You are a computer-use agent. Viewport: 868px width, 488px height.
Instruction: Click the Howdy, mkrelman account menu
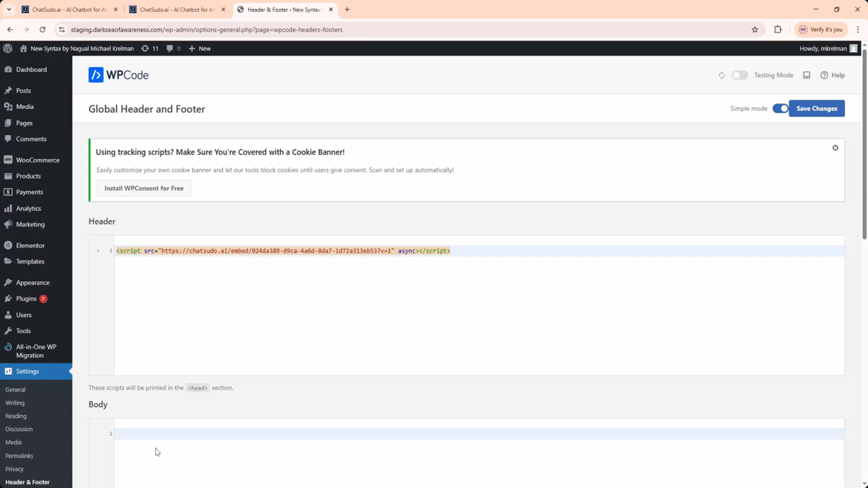click(828, 48)
